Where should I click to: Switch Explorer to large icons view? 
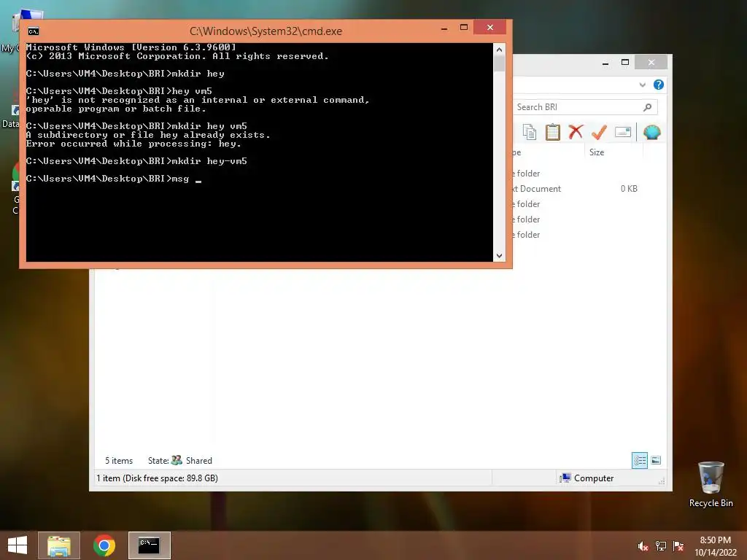(x=656, y=460)
